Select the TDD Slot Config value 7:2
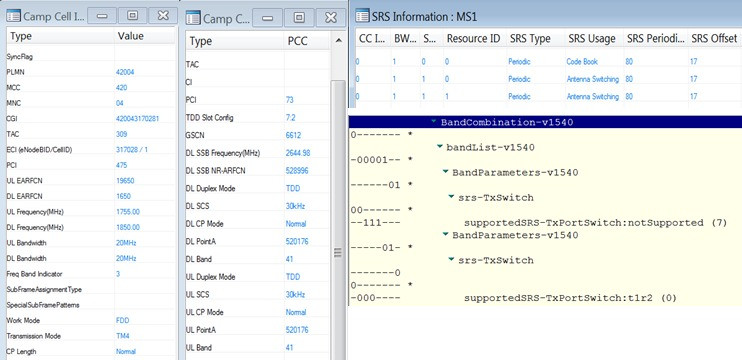Image resolution: width=742 pixels, height=360 pixels. click(x=291, y=117)
